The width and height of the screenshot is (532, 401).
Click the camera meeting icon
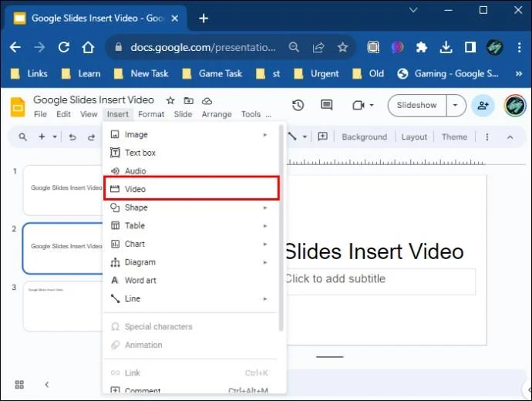coord(359,106)
